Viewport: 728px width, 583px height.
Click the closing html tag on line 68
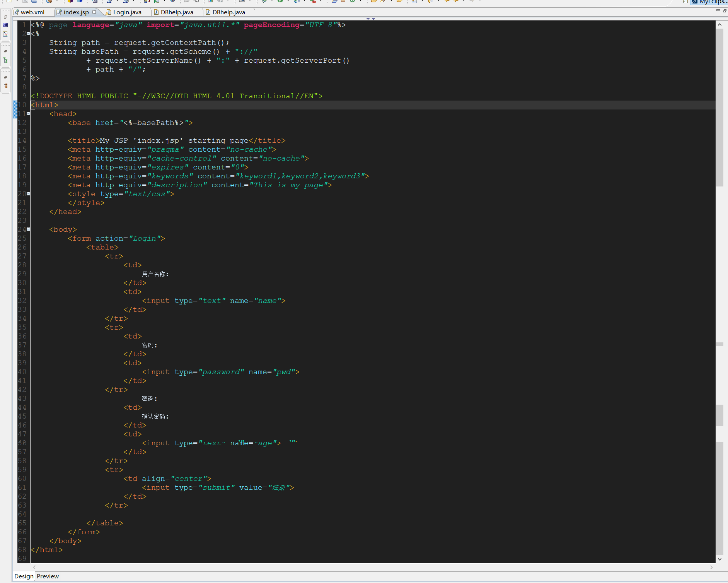47,550
